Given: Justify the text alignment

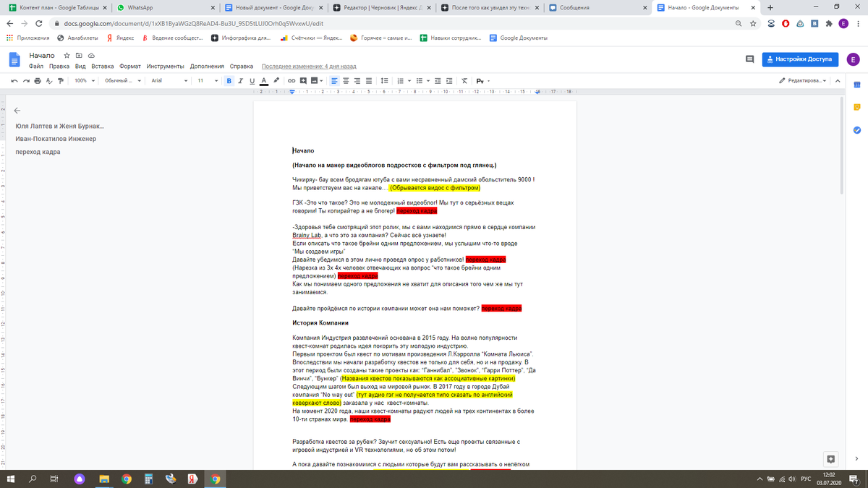Looking at the screenshot, I should click(369, 80).
